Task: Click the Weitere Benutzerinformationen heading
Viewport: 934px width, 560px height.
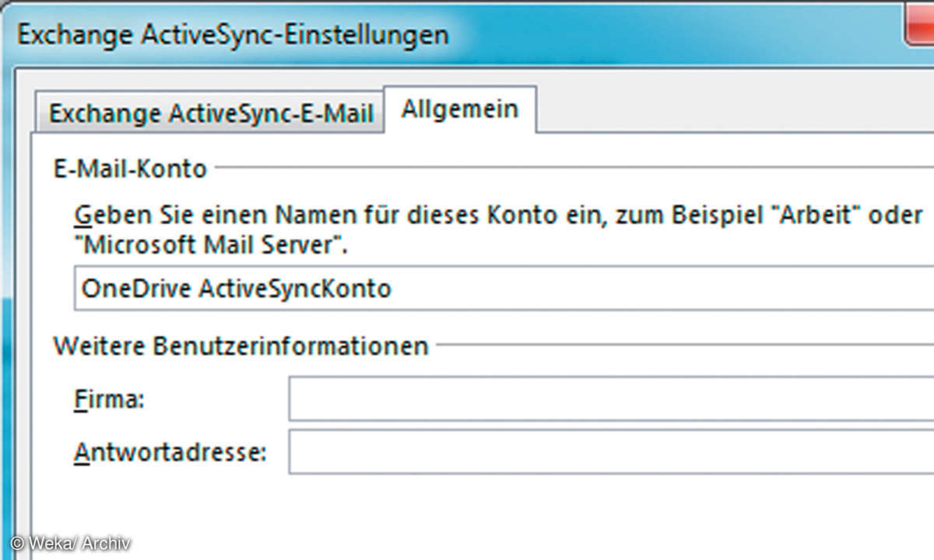Action: click(241, 345)
